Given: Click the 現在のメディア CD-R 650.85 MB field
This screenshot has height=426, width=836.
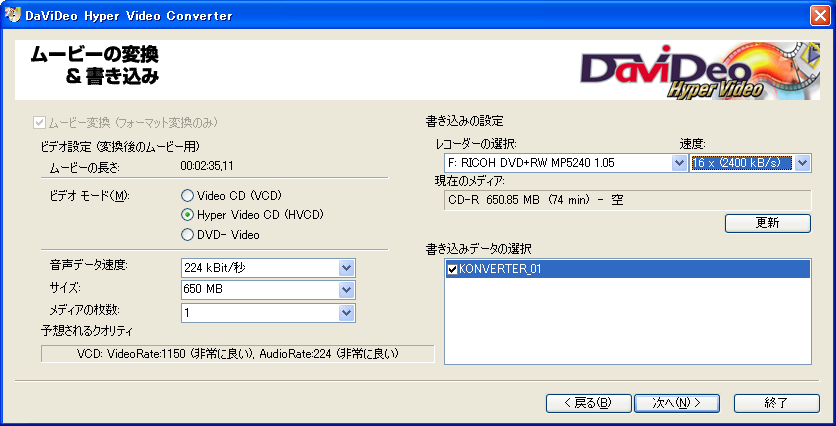Looking at the screenshot, I should [628, 200].
